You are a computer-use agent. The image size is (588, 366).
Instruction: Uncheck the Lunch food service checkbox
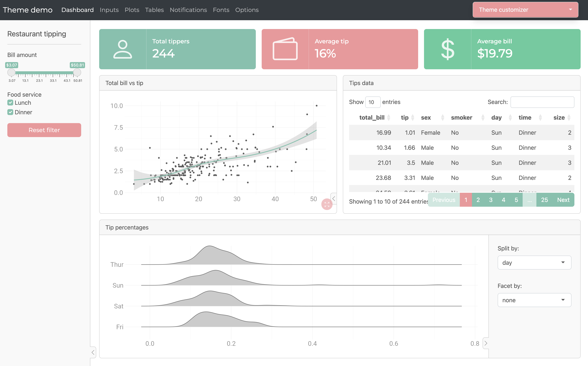pos(10,102)
